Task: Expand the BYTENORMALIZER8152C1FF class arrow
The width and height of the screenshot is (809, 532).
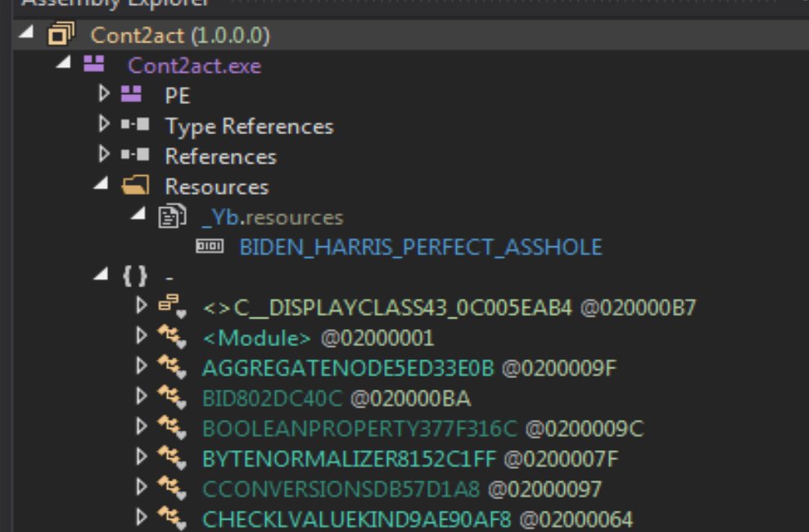Action: [141, 457]
